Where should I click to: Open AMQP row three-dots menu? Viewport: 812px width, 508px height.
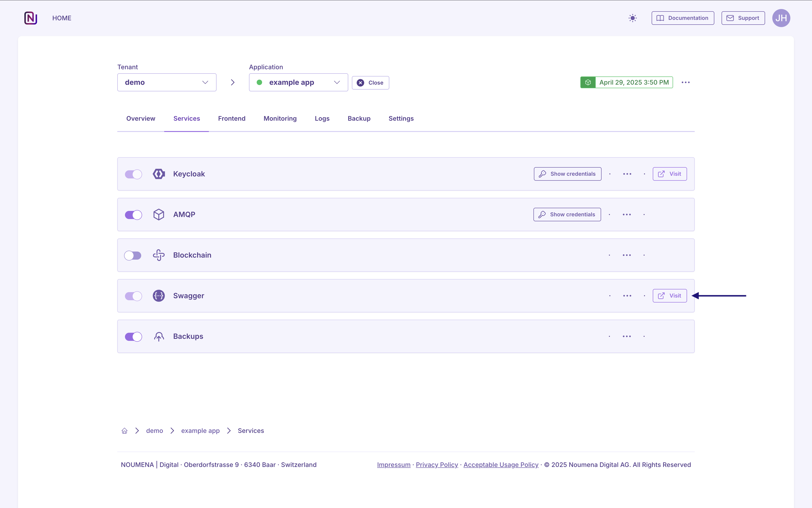[x=627, y=215]
